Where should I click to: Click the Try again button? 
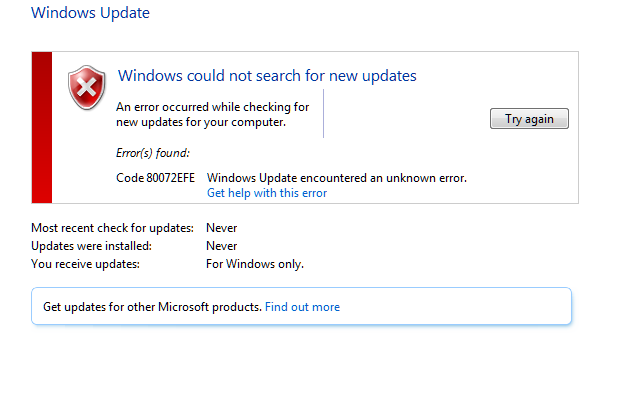click(x=529, y=118)
